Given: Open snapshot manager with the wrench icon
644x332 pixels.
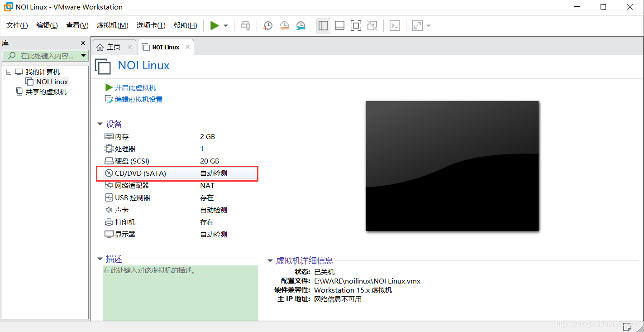Looking at the screenshot, I should pos(301,26).
